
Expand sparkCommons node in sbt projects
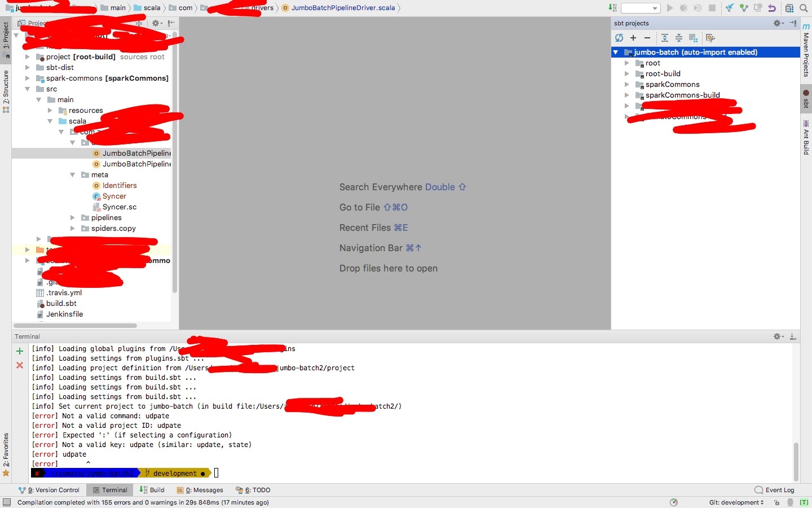point(626,85)
